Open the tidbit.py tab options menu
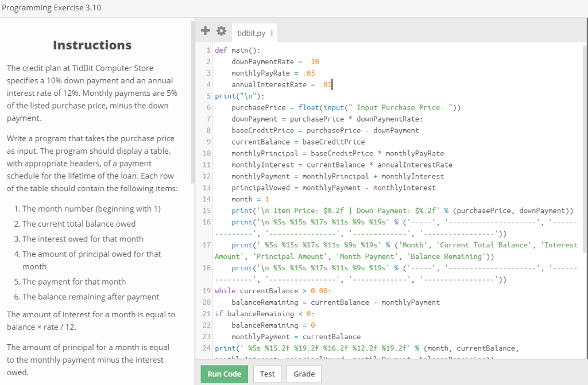 pyautogui.click(x=272, y=33)
